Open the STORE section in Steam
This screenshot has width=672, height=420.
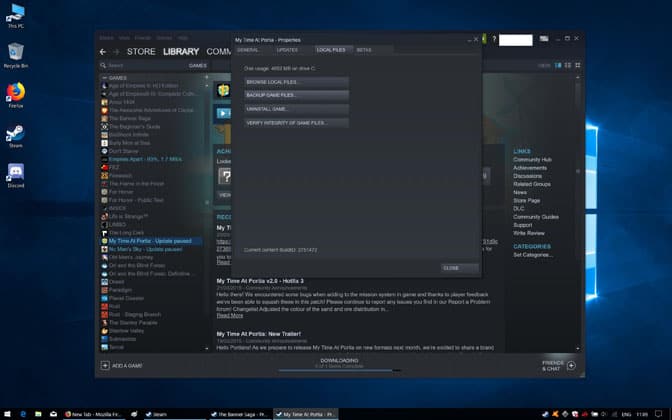[141, 51]
